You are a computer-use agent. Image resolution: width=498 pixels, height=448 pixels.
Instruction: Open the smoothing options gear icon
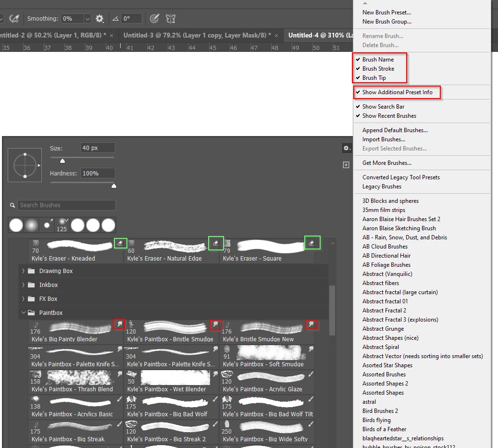(x=100, y=19)
